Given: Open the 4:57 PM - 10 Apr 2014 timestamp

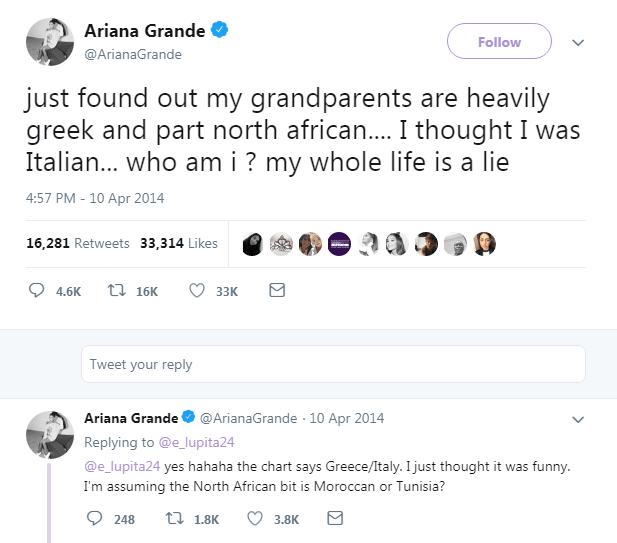Looking at the screenshot, I should (95, 198).
